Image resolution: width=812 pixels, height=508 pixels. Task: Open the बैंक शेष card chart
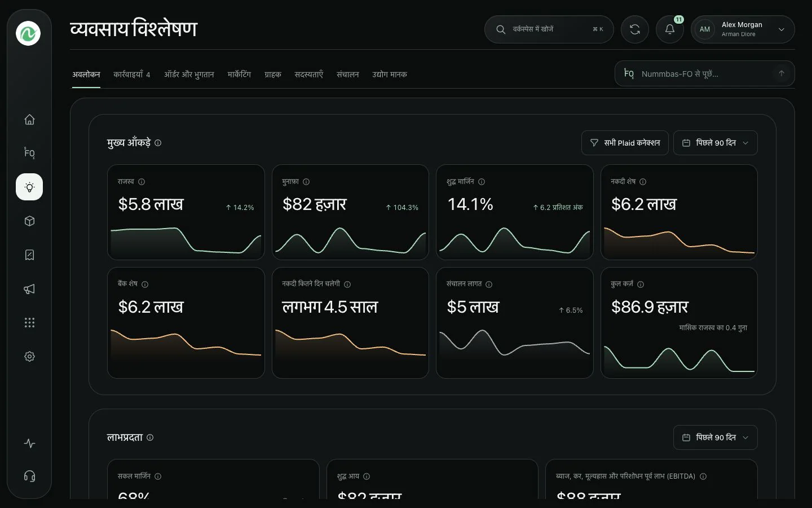tap(186, 343)
